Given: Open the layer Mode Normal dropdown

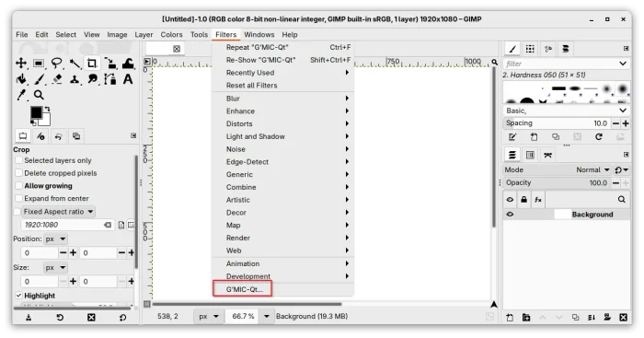Looking at the screenshot, I should pyautogui.click(x=558, y=169).
